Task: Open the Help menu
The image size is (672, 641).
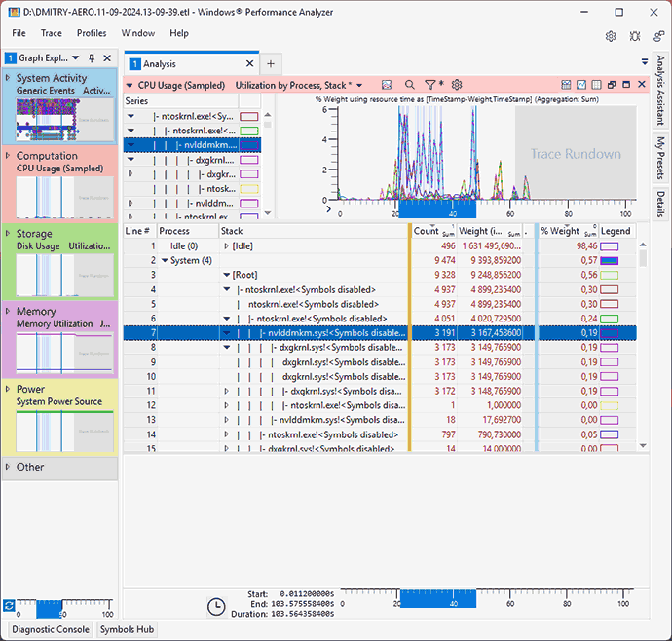Action: [x=179, y=33]
